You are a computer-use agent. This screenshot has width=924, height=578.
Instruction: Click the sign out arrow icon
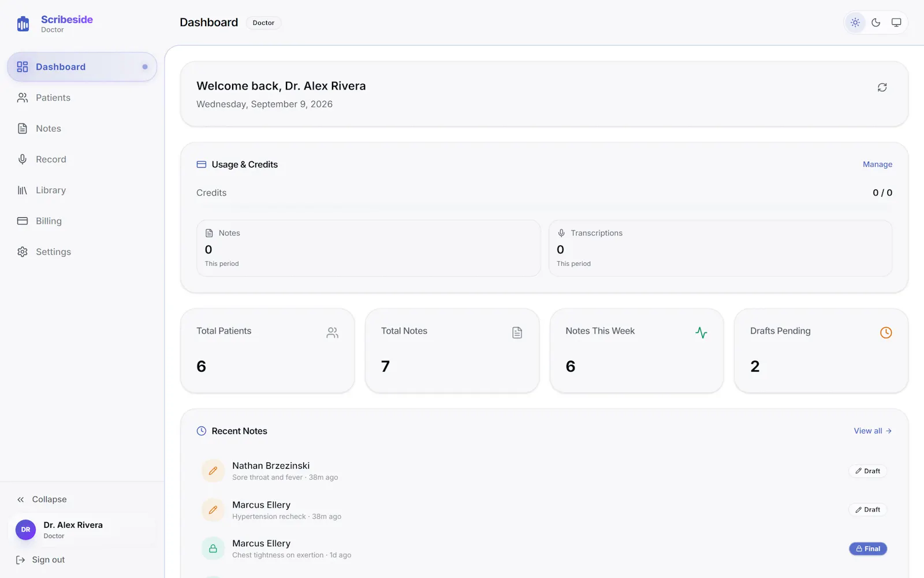click(21, 560)
